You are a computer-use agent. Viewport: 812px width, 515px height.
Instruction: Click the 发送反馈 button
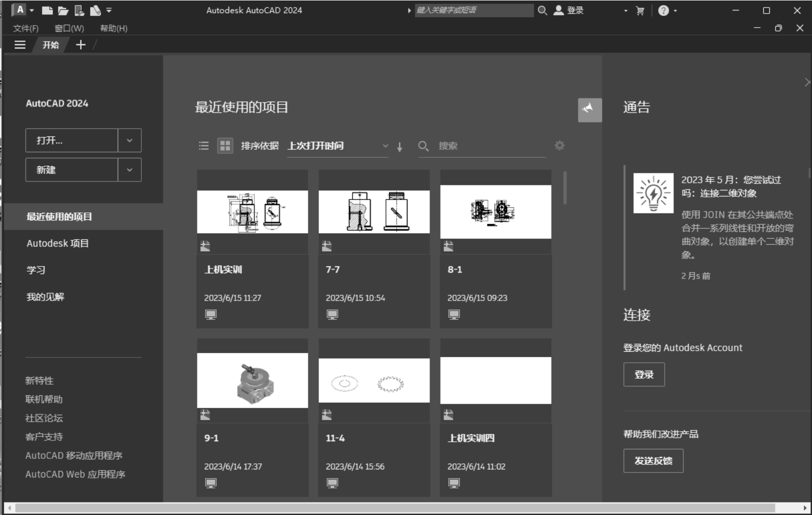point(653,460)
